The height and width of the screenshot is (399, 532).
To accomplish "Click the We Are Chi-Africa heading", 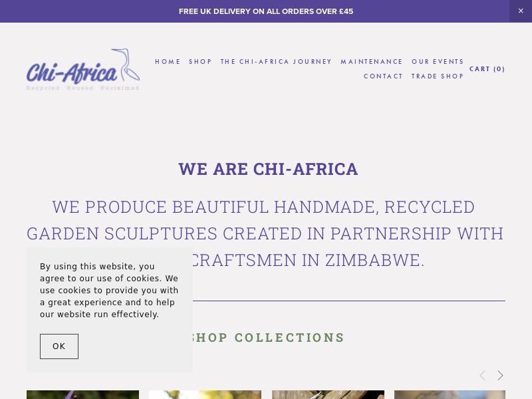I will click(268, 169).
